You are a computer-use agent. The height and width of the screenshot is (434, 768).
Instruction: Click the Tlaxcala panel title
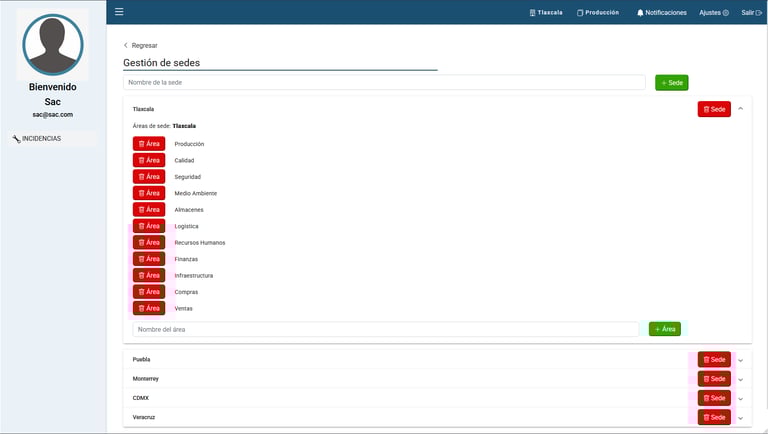tap(143, 109)
